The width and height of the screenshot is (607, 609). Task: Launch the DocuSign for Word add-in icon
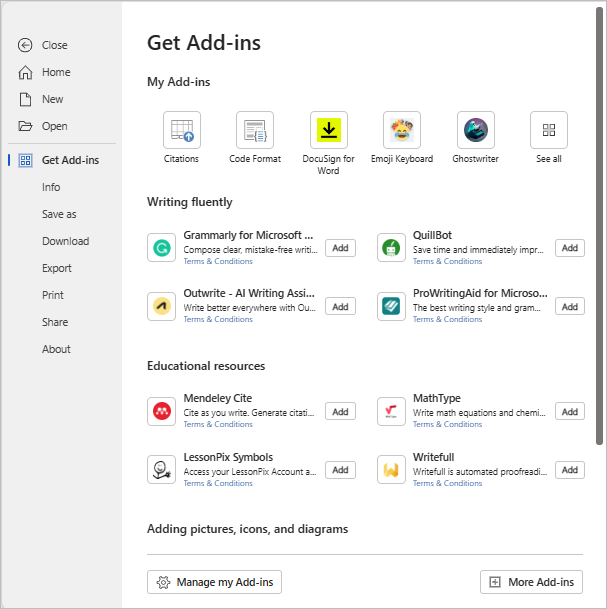(x=329, y=130)
